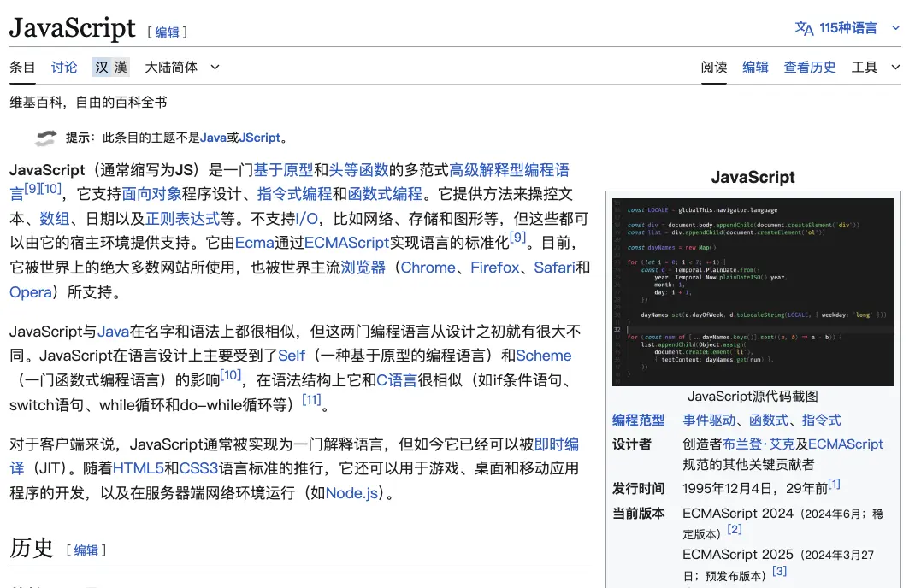This screenshot has width=921, height=588.
Task: Expand the 115种语言 dropdown chevron
Action: point(894,27)
